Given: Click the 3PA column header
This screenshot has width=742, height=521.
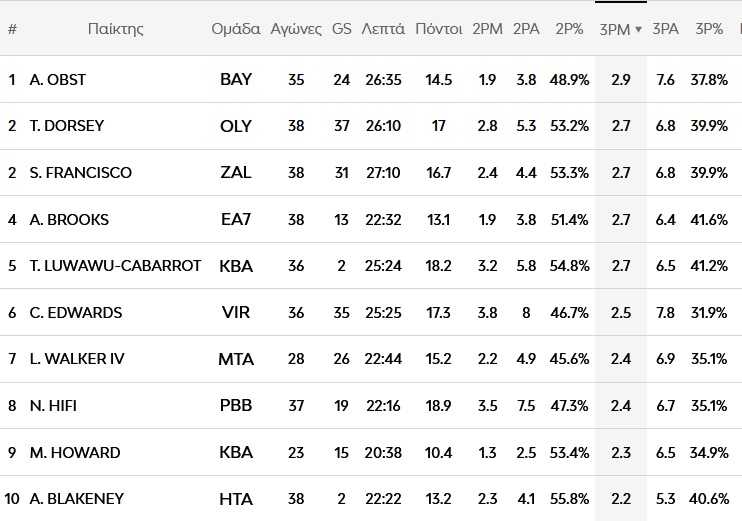Looking at the screenshot, I should point(665,29).
